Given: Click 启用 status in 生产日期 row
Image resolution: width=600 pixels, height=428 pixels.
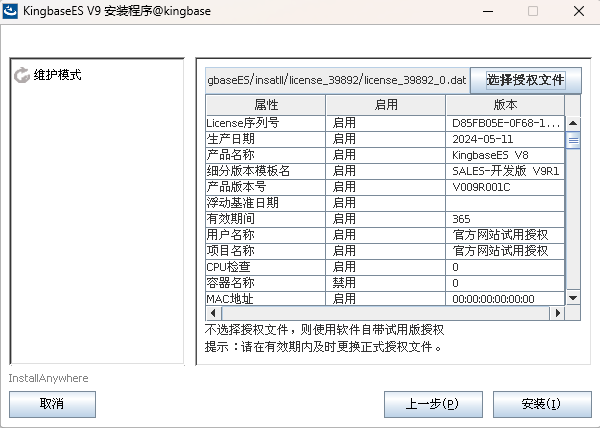Looking at the screenshot, I should [344, 139].
